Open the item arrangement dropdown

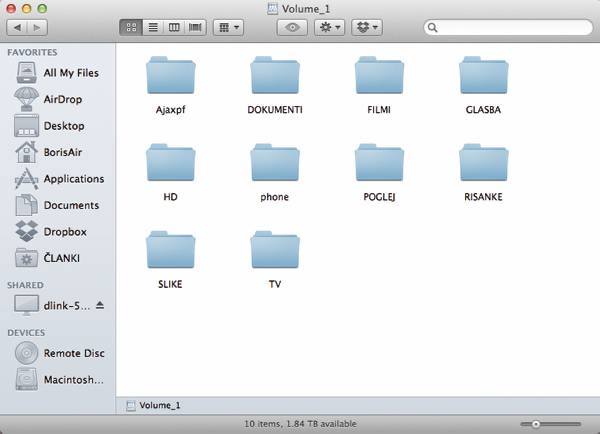pyautogui.click(x=228, y=28)
